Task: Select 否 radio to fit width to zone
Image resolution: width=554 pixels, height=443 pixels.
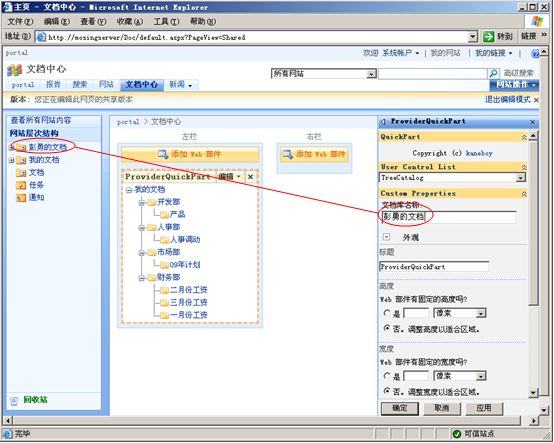Action: click(387, 391)
